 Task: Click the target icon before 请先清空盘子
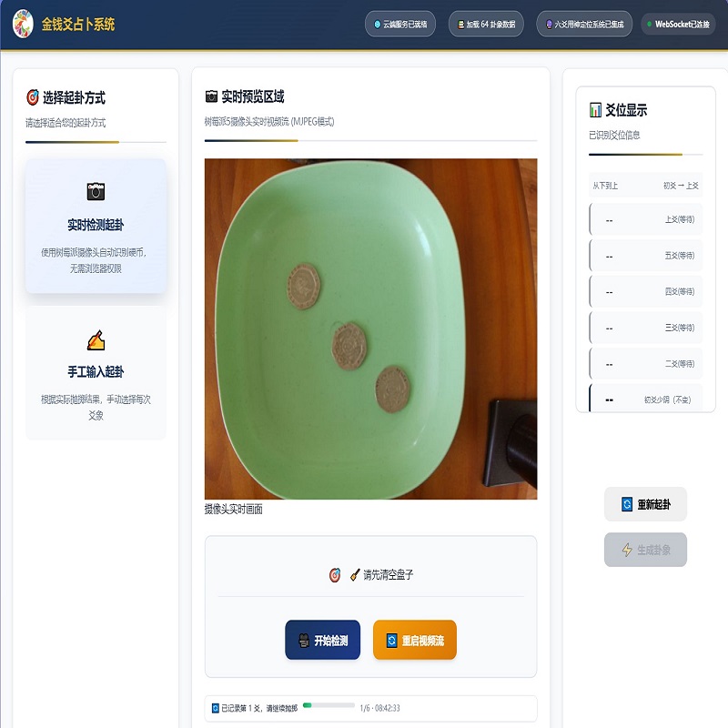(x=335, y=575)
